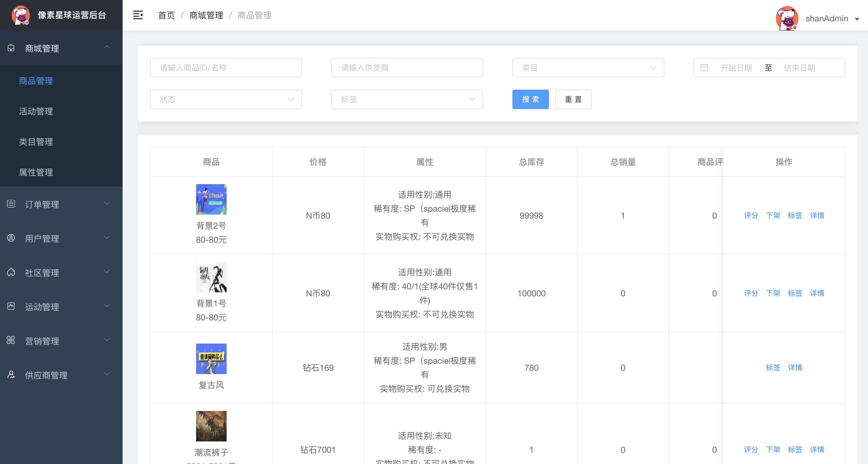Screen dimensions: 868x464
Task: Focus the 供货商 input field
Action: (407, 68)
